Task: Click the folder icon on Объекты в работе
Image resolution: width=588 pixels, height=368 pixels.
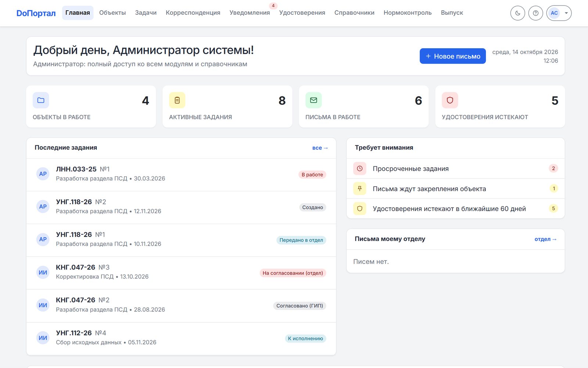Action: [41, 100]
